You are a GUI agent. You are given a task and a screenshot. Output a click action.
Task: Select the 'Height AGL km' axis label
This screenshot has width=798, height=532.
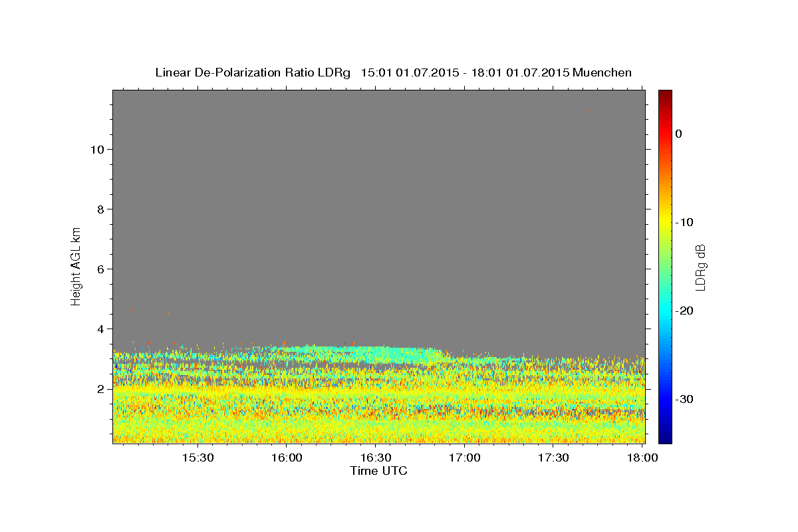point(76,266)
